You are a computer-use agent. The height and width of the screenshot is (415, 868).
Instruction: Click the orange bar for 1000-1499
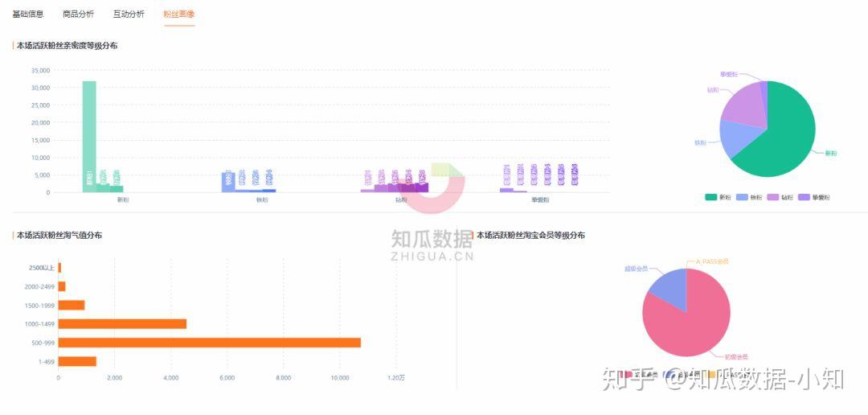point(122,323)
